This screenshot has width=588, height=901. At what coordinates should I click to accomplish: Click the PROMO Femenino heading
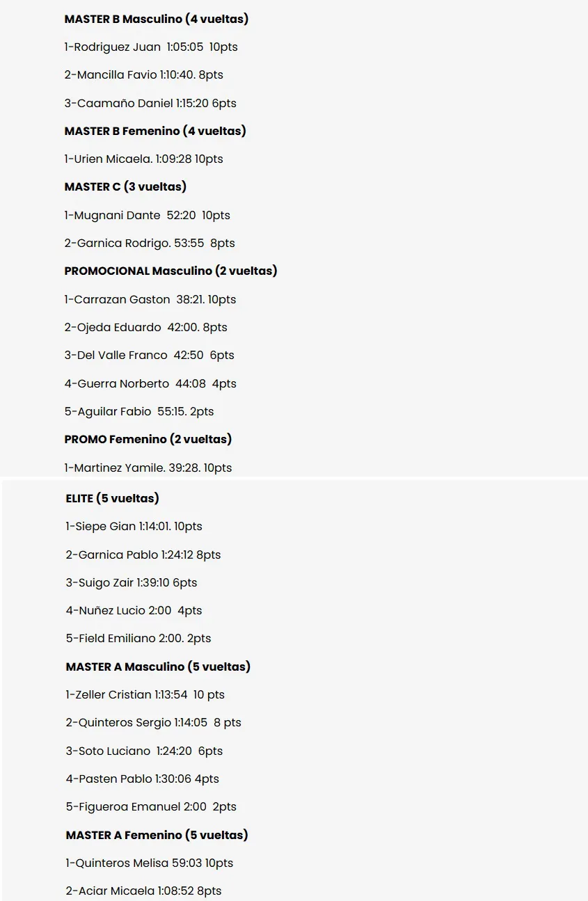(x=148, y=440)
